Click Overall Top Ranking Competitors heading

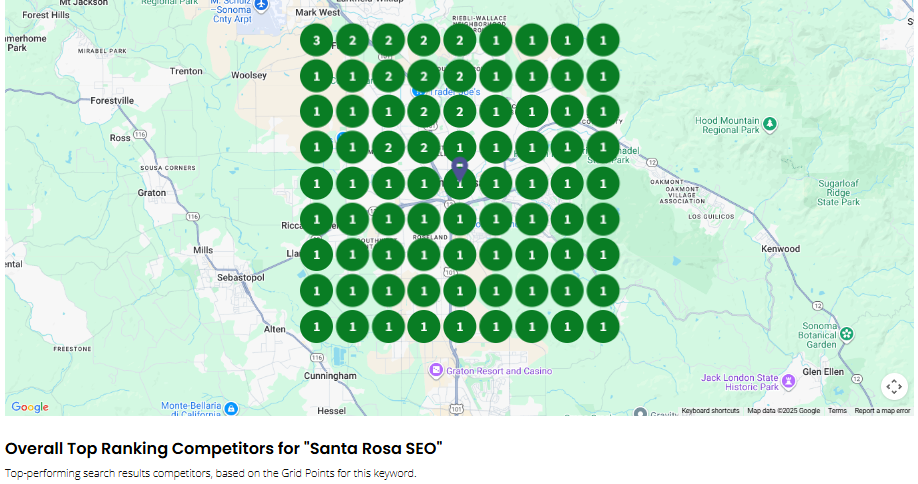224,448
